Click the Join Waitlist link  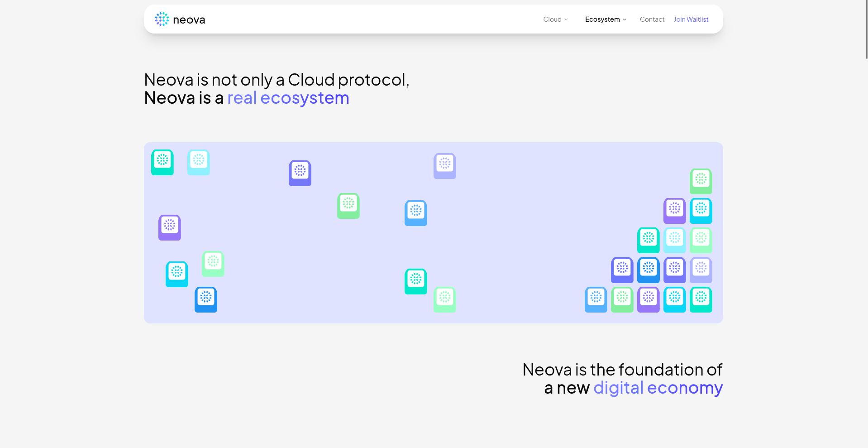click(691, 19)
